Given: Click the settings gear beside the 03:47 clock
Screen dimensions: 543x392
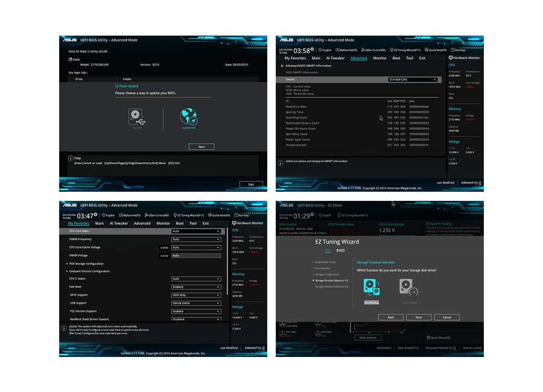Looking at the screenshot, I should 95,214.
